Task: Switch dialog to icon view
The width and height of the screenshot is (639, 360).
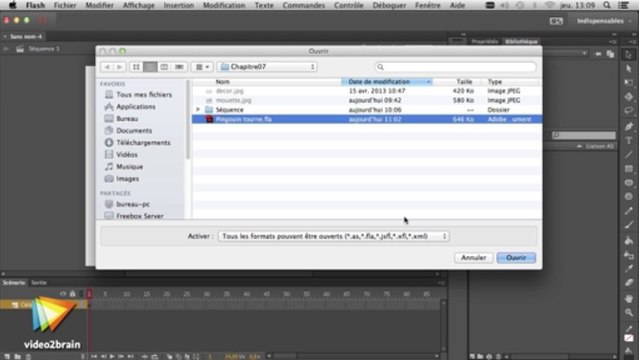Action: 136,67
